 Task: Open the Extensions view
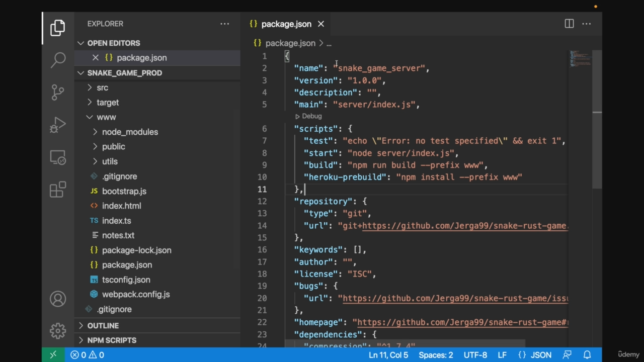click(x=58, y=190)
